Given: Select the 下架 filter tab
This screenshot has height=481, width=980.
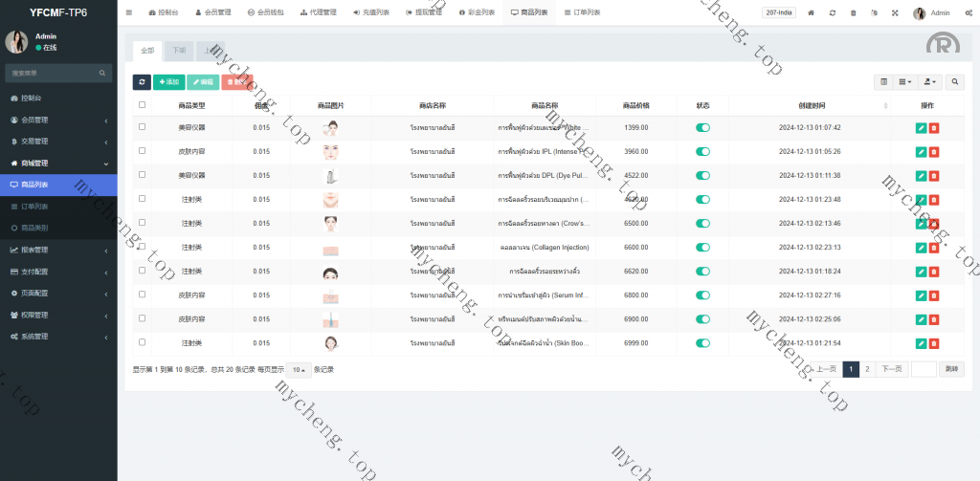Looking at the screenshot, I should coord(179,50).
